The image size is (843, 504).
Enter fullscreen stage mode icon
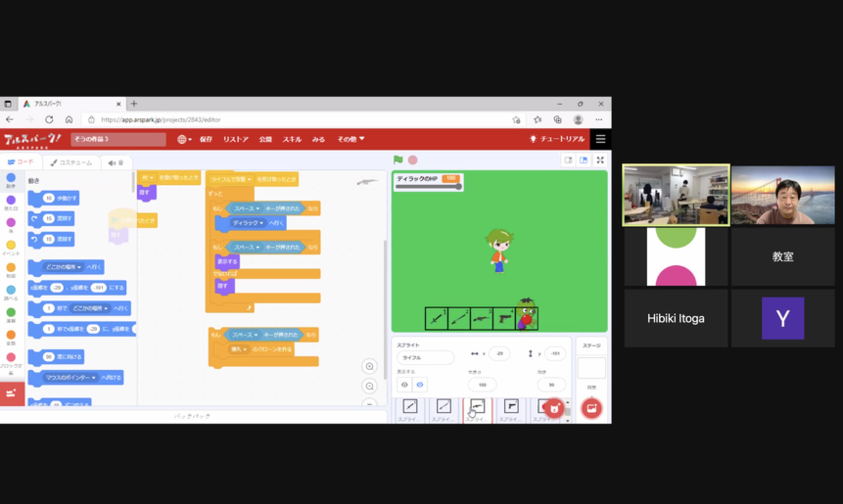(x=600, y=160)
